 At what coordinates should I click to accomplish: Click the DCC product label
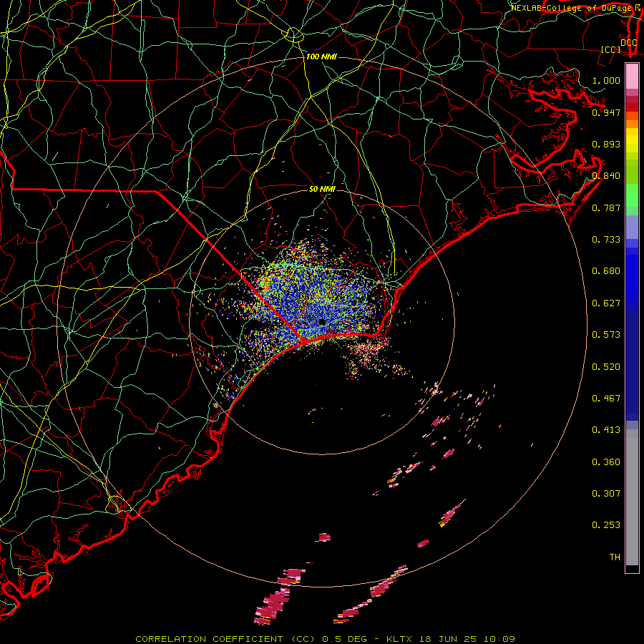[x=628, y=42]
